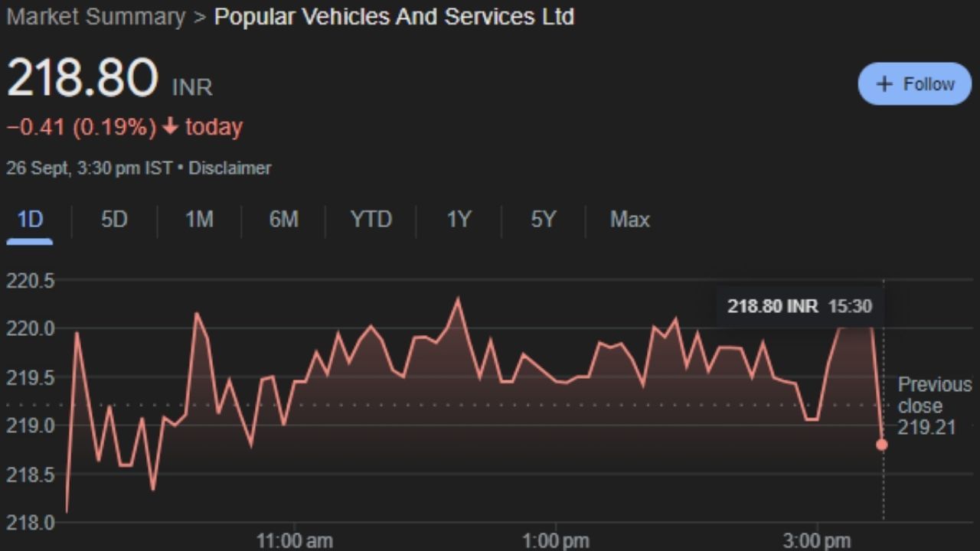
Task: Click the 218.0 y-axis label
Action: click(x=31, y=523)
